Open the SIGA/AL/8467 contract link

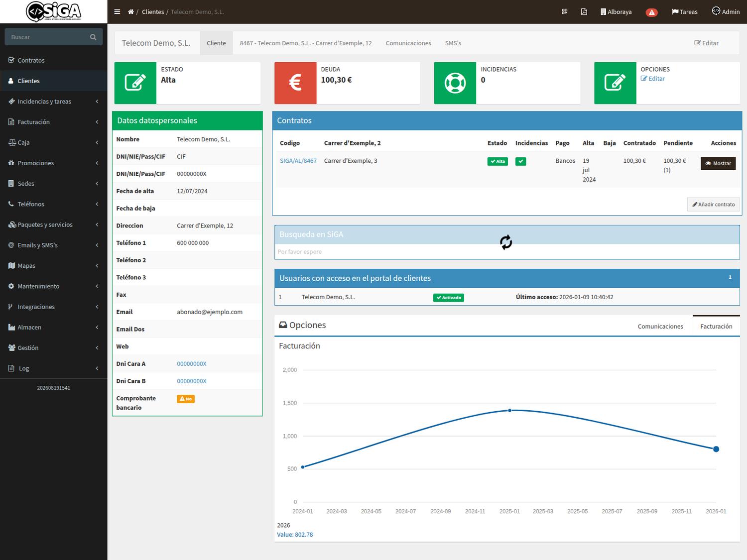click(298, 161)
